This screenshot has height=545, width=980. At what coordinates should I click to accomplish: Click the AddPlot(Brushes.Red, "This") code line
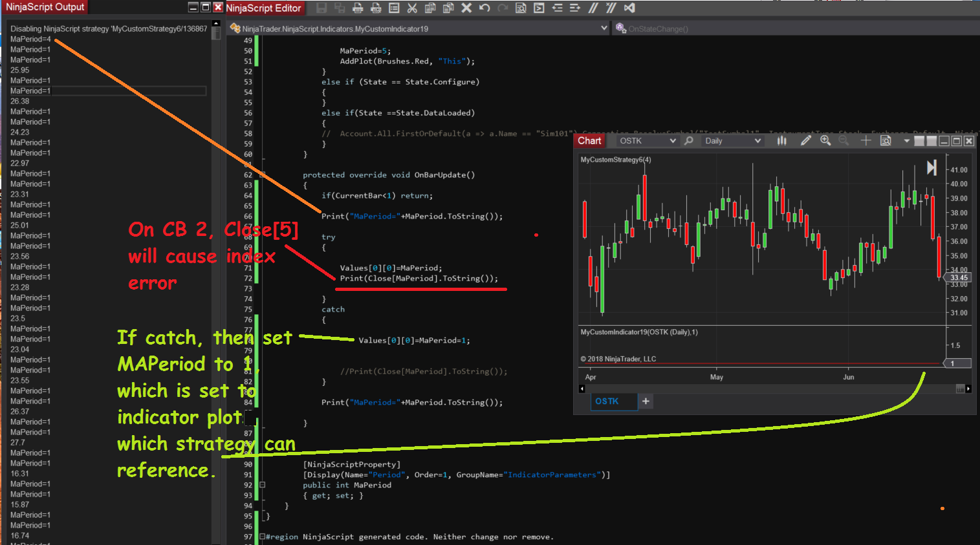(x=408, y=61)
